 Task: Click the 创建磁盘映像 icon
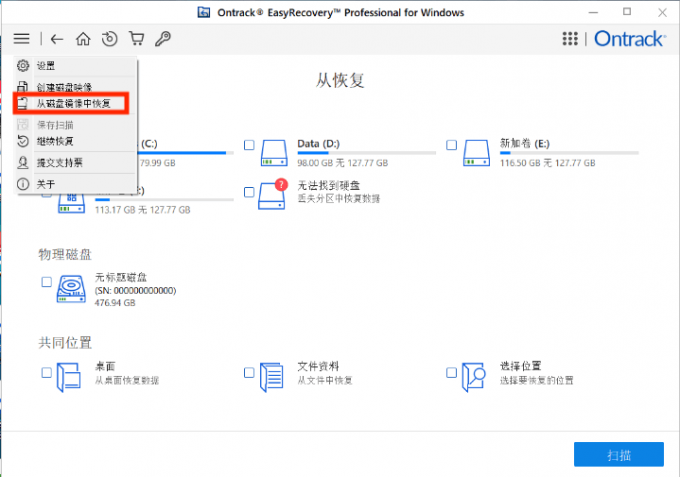[x=23, y=86]
